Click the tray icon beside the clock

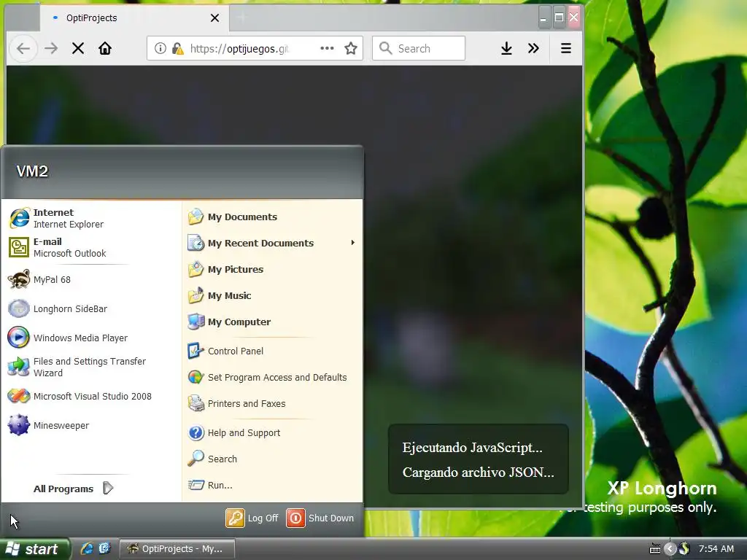tap(684, 548)
